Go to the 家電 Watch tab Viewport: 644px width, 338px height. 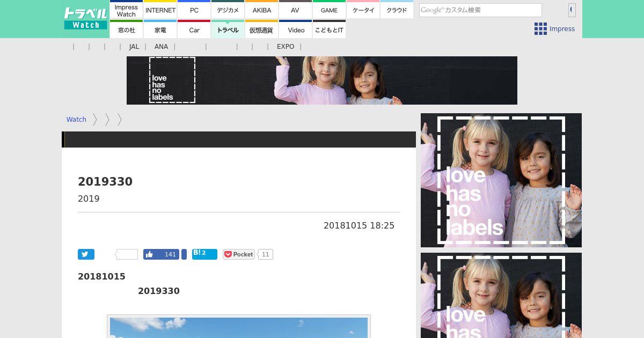(x=160, y=30)
